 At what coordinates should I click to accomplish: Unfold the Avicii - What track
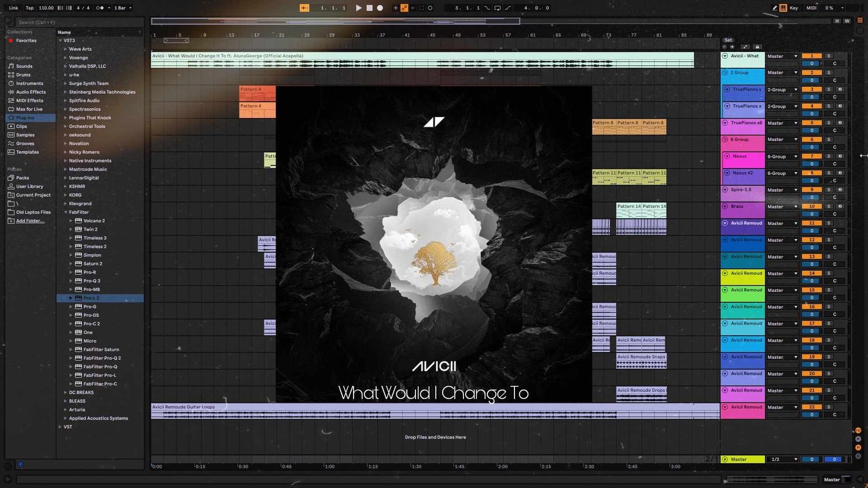pyautogui.click(x=725, y=56)
